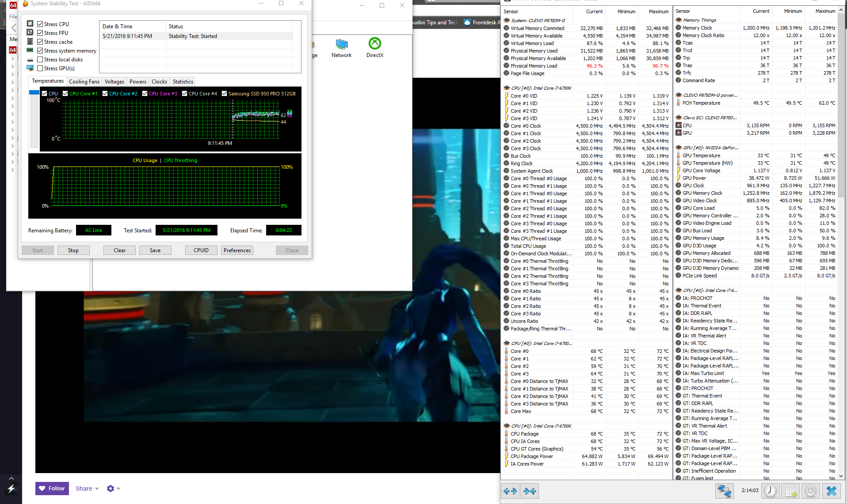Toggle CPU Core #1 graph checkbox

click(65, 94)
